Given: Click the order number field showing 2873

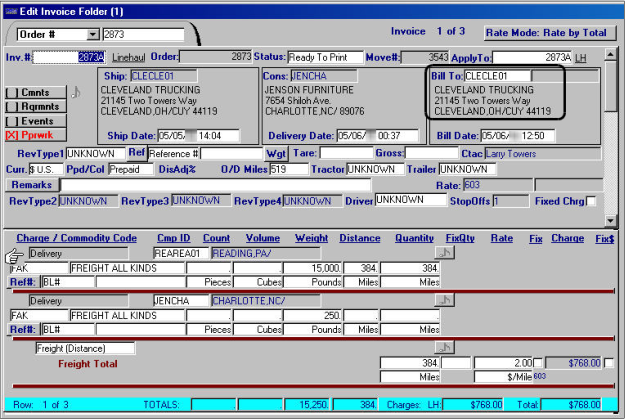Looking at the screenshot, I should click(x=143, y=34).
